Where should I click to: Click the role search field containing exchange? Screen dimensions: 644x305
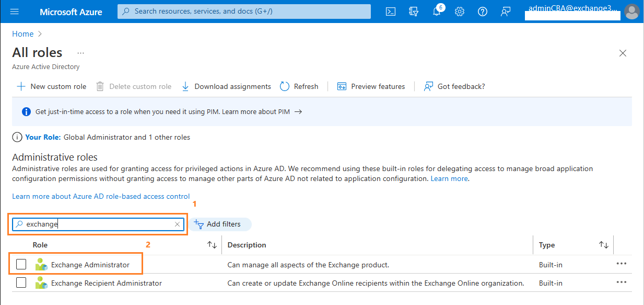[x=99, y=224]
